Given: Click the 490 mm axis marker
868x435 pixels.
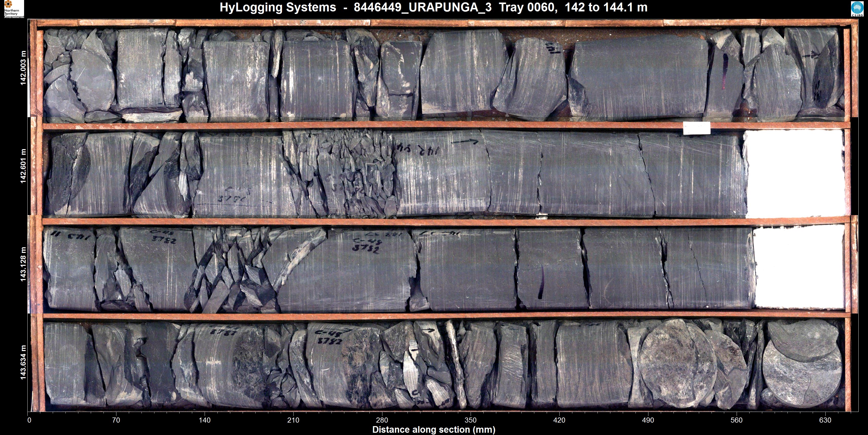Looking at the screenshot, I should tap(648, 420).
